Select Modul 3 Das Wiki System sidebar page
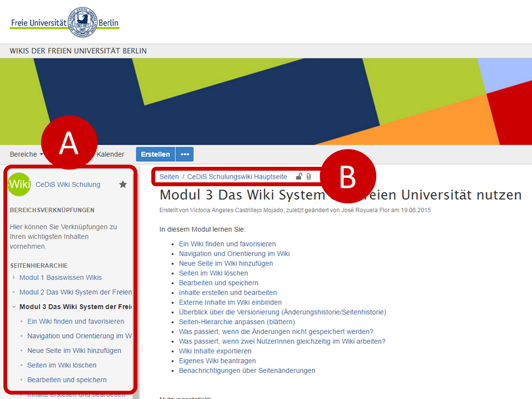The image size is (532, 399). [x=75, y=306]
